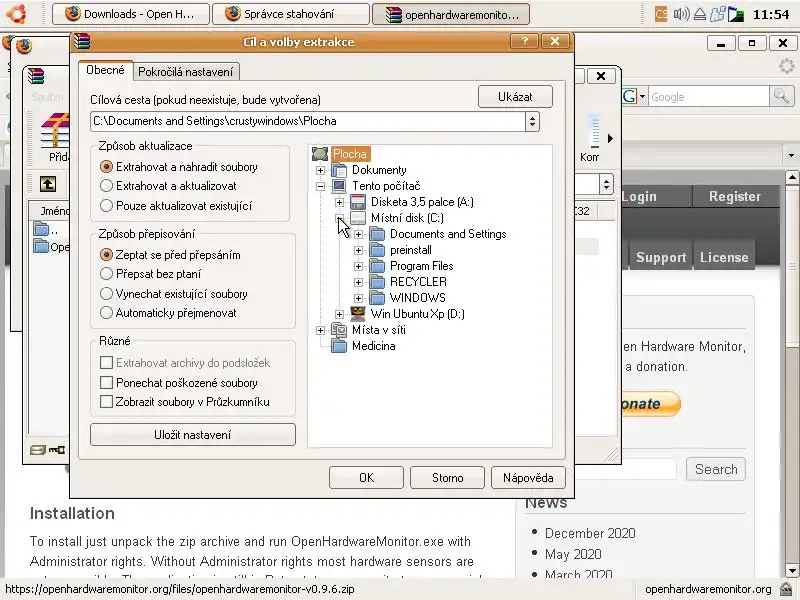Click the WinRAR Přidat books icon

click(55, 130)
